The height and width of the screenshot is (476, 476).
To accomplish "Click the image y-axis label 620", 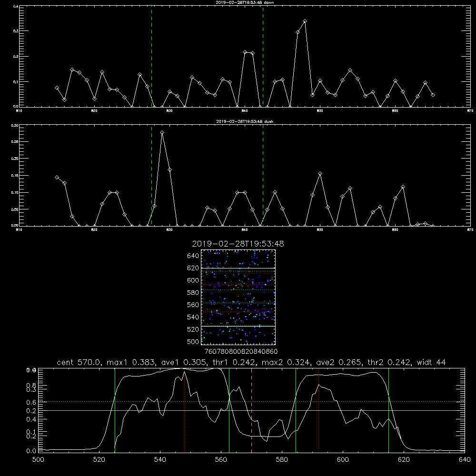I will [193, 268].
